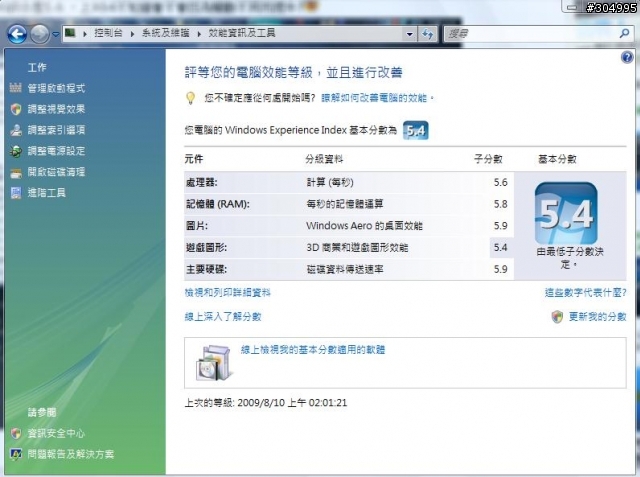Click the 5.6 processor subscore
Viewport: 640px width, 477px height.
click(500, 182)
